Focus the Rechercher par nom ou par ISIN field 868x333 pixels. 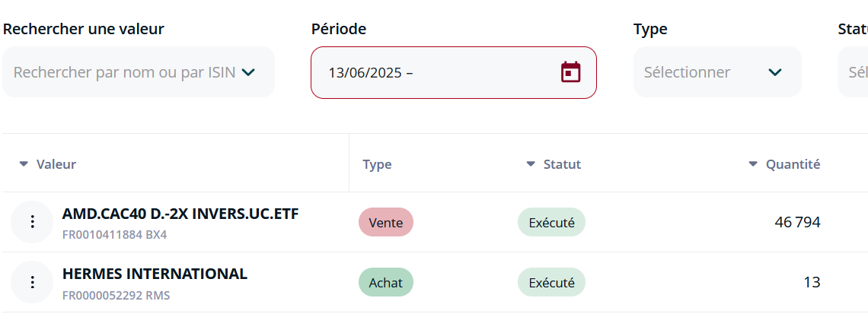[x=139, y=72]
